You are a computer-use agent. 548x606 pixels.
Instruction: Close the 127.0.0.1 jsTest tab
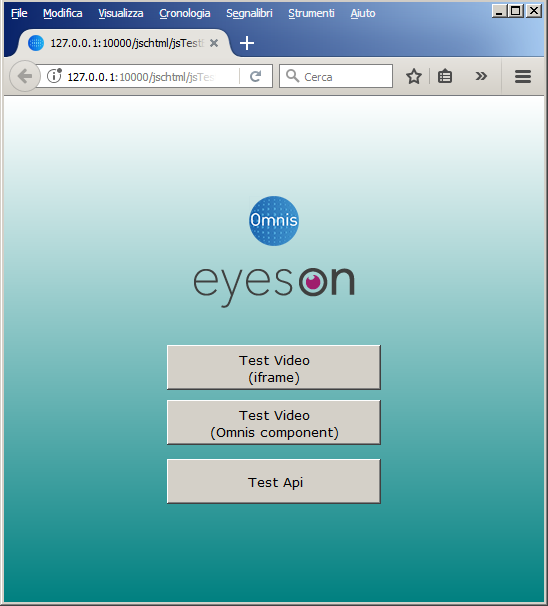click(x=214, y=43)
